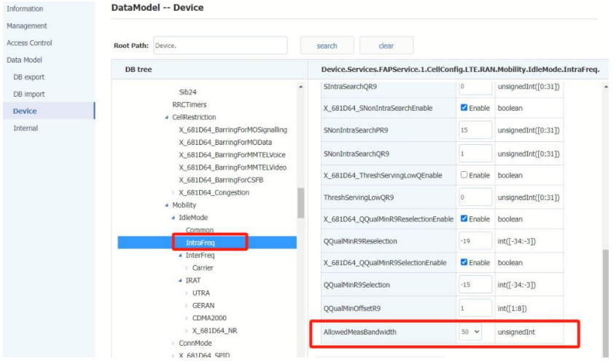
Task: Click the search button
Action: (x=327, y=46)
